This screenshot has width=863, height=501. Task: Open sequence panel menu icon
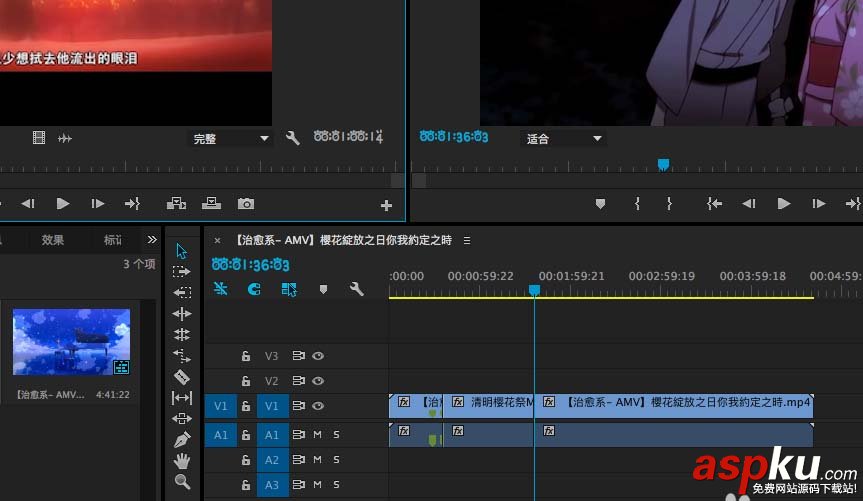point(467,241)
